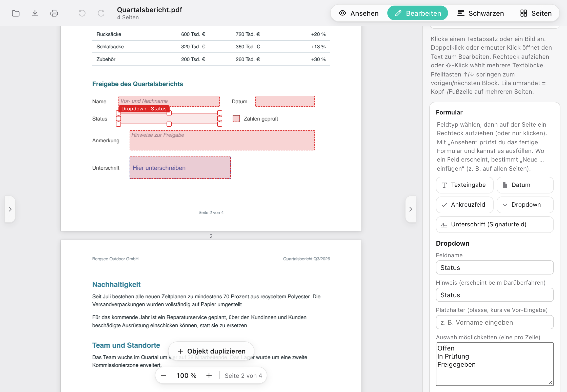
Task: Select the Ankreuzfeld field type
Action: tap(464, 205)
